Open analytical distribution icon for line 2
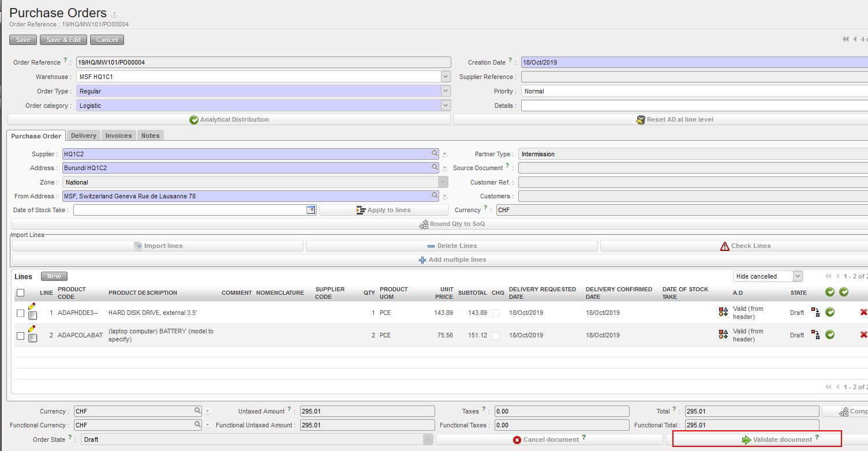 723,335
